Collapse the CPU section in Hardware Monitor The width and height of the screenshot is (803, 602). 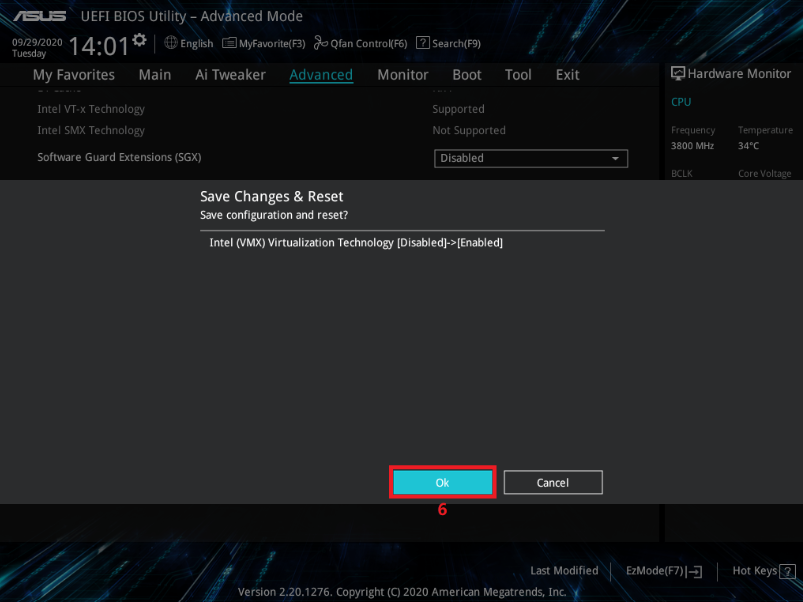point(681,101)
